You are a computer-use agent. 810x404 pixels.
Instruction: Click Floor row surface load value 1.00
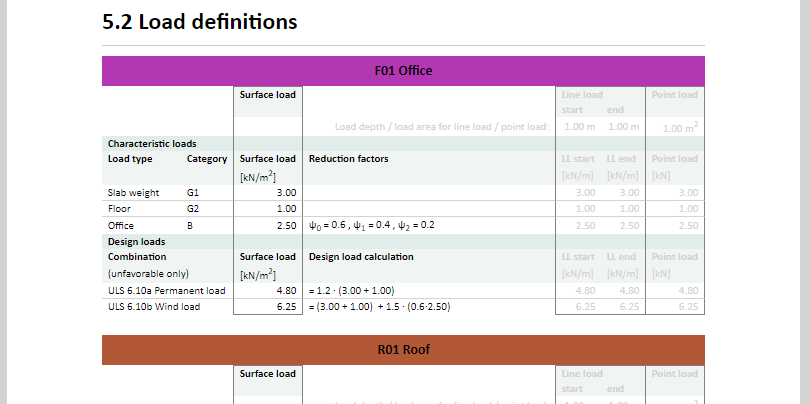(x=285, y=208)
